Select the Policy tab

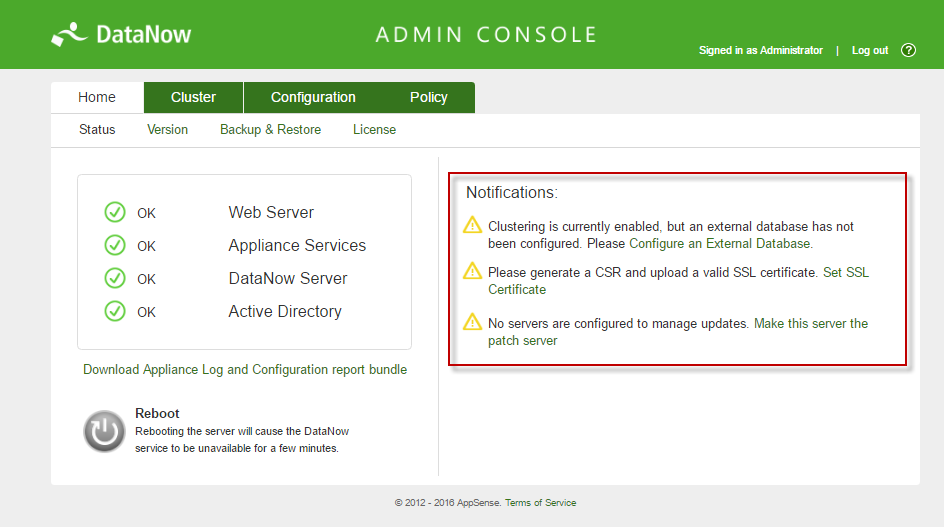click(428, 97)
